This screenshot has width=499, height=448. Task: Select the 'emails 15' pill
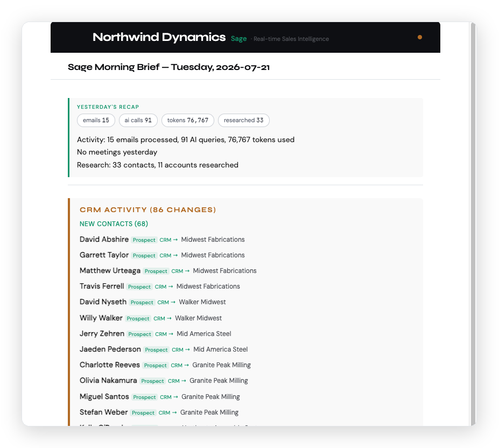tap(96, 121)
